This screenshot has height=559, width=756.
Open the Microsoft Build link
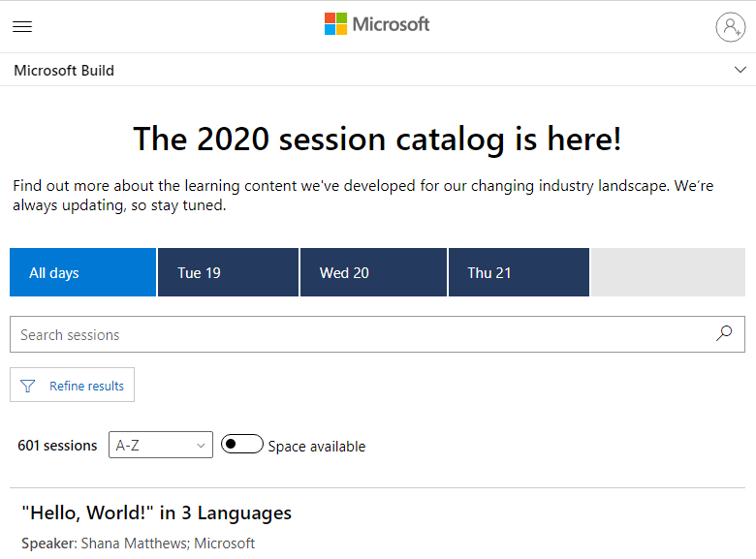pos(64,71)
